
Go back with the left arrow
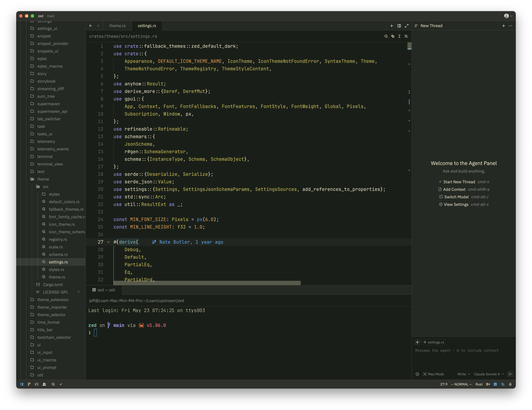[91, 26]
